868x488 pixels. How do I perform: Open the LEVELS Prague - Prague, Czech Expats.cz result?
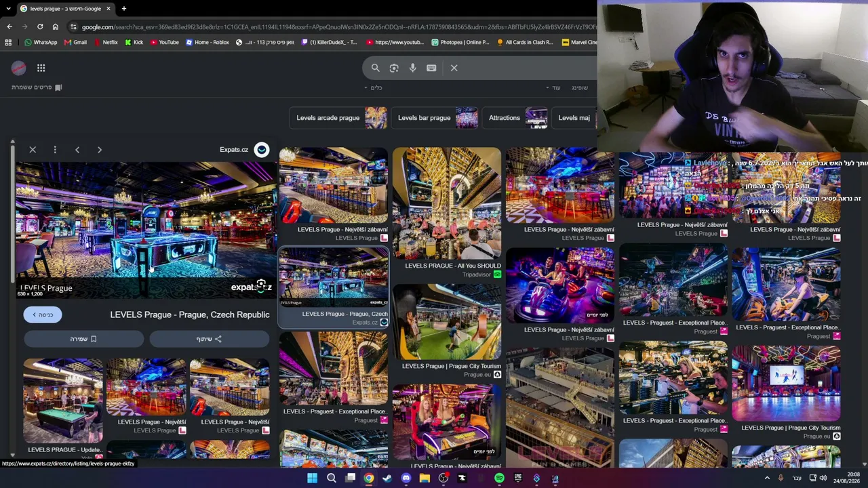tap(334, 287)
